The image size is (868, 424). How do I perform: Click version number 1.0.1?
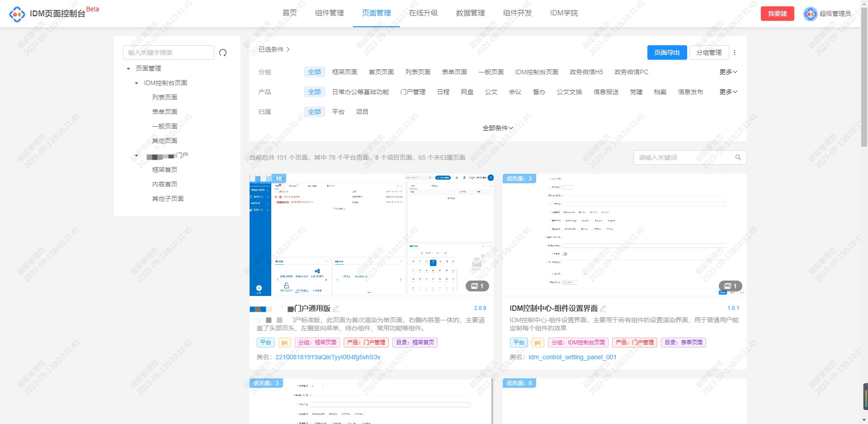[733, 308]
